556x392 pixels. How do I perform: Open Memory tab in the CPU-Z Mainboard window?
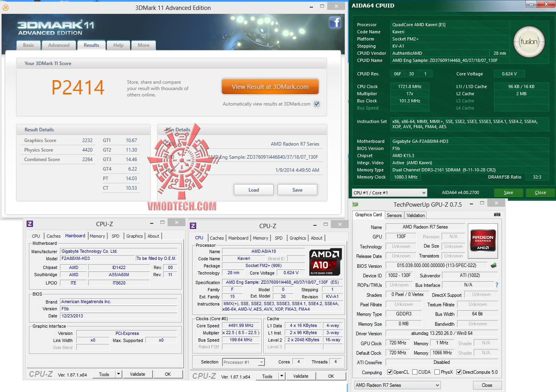point(97,236)
